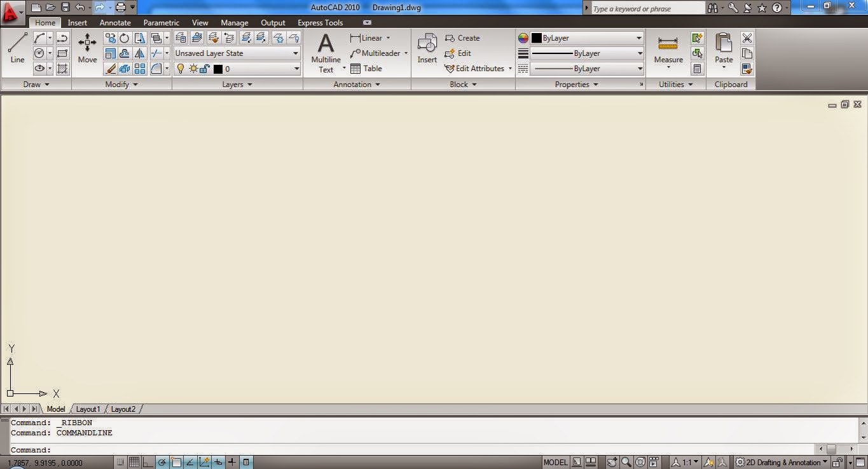The image size is (868, 469).
Task: Expand the Annotation panel
Action: 357,84
